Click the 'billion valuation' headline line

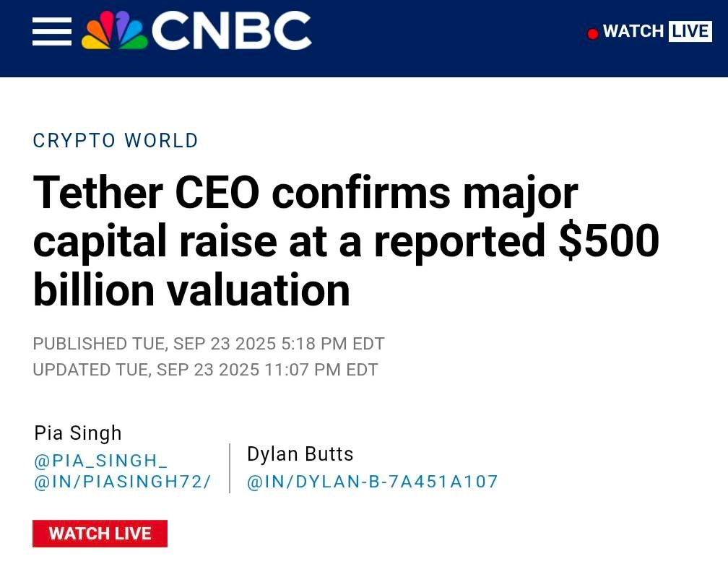coord(191,290)
